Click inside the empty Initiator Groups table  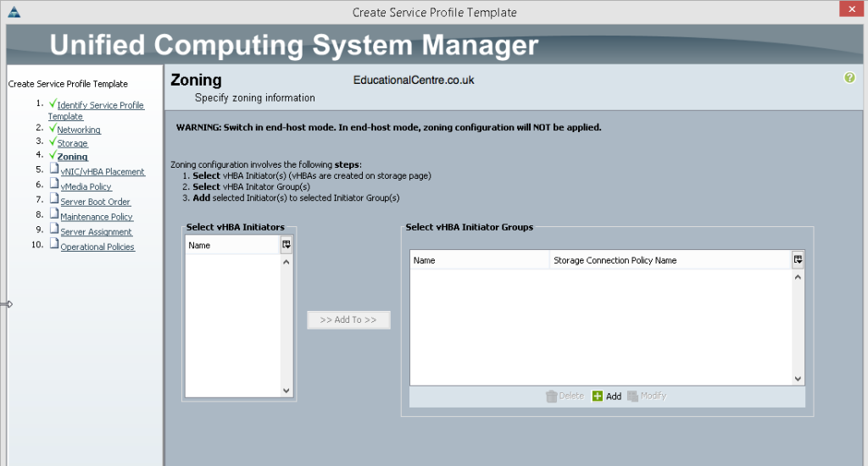pos(601,327)
